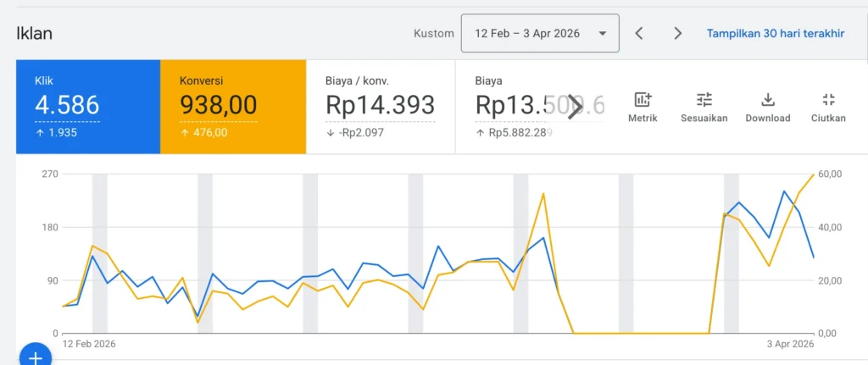The width and height of the screenshot is (868, 365).
Task: Select the Biaya / konv. metric card
Action: (x=380, y=107)
